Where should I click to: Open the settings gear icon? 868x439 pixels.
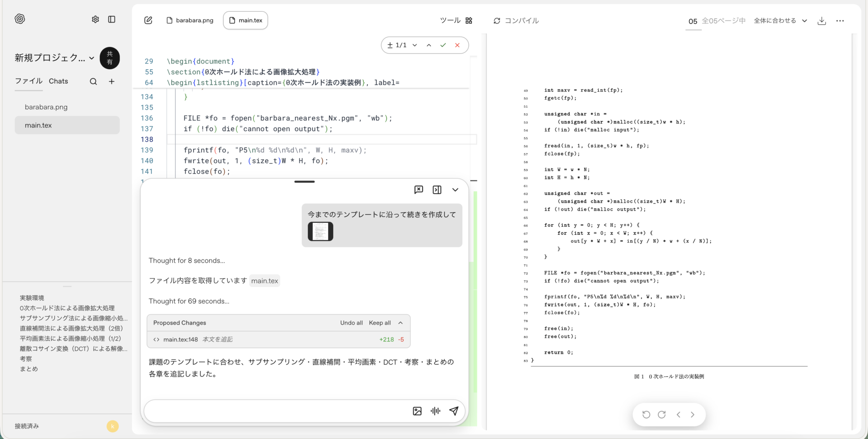(x=95, y=19)
